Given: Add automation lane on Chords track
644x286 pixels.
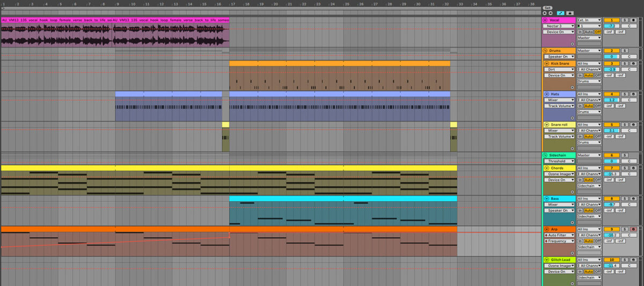Looking at the screenshot, I should [x=572, y=192].
